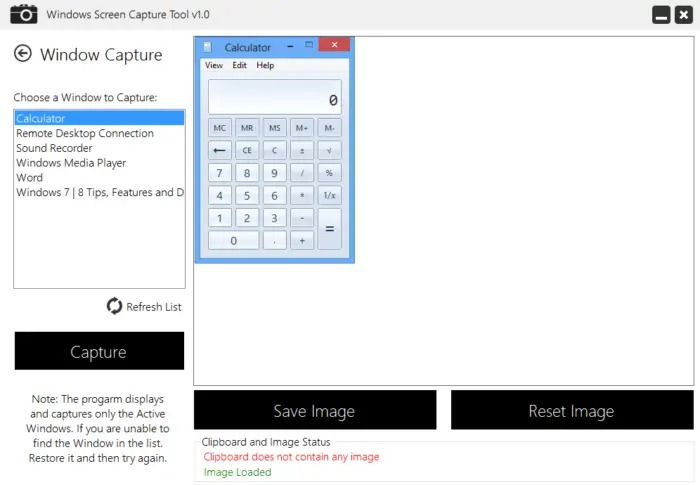Open the Help menu in Calculator
700x485 pixels.
(x=265, y=65)
